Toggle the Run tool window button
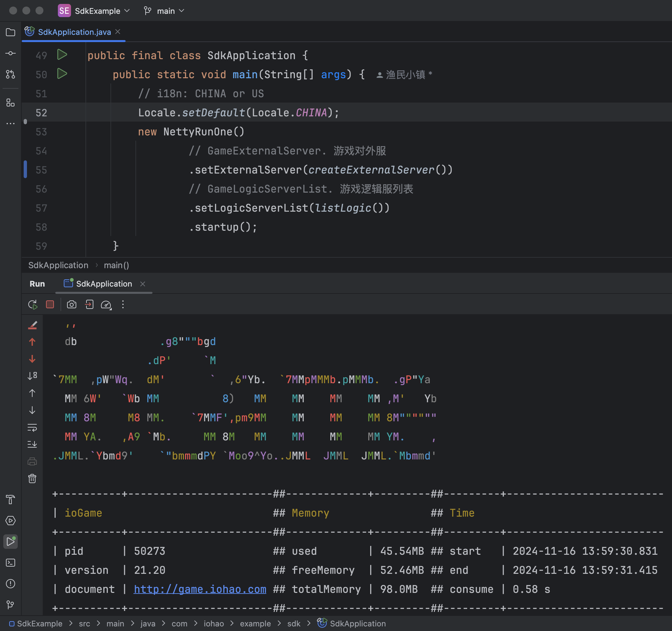The image size is (672, 631). tap(11, 541)
